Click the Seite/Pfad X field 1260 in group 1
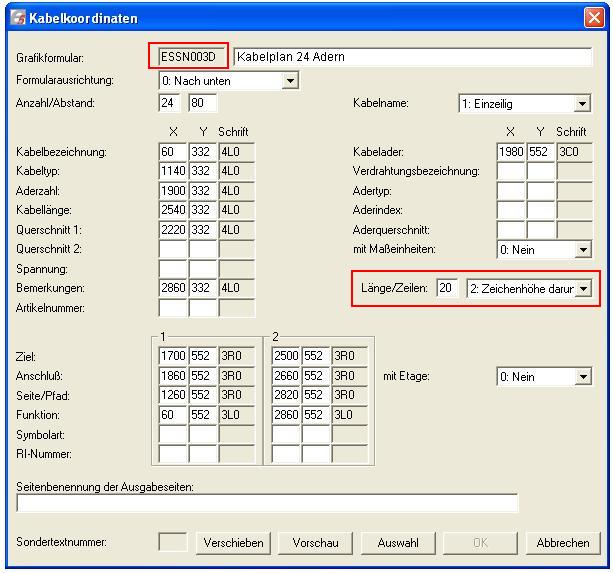The height and width of the screenshot is (573, 613). [x=173, y=395]
